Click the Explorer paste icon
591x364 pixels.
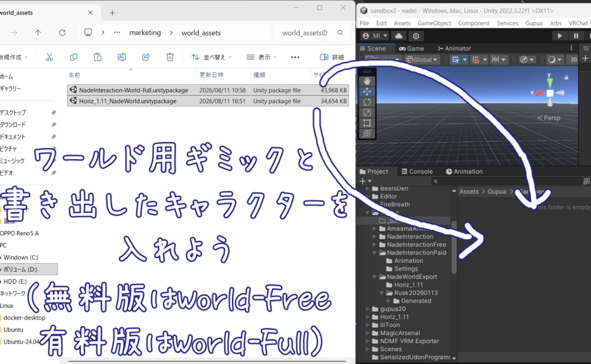[x=98, y=57]
